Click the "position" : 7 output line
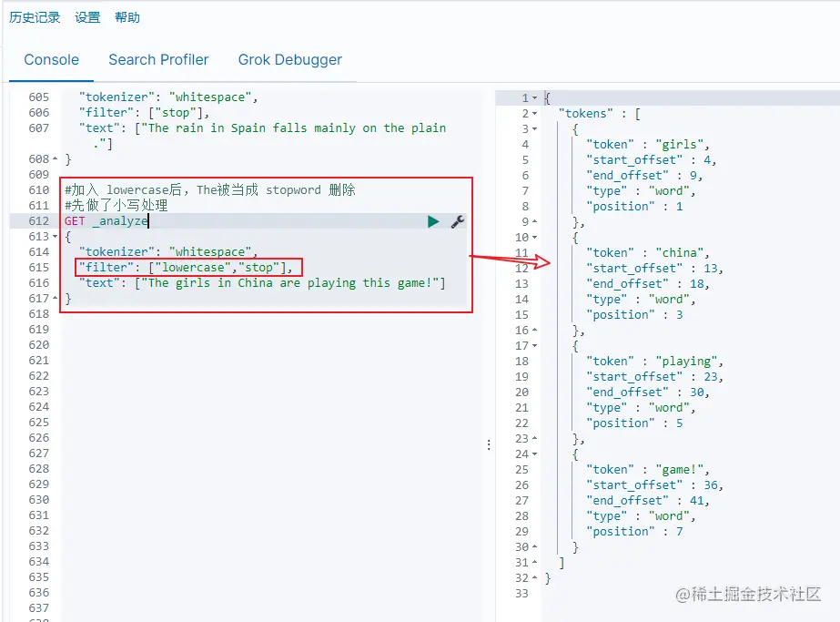This screenshot has height=622, width=840. pyautogui.click(x=634, y=531)
